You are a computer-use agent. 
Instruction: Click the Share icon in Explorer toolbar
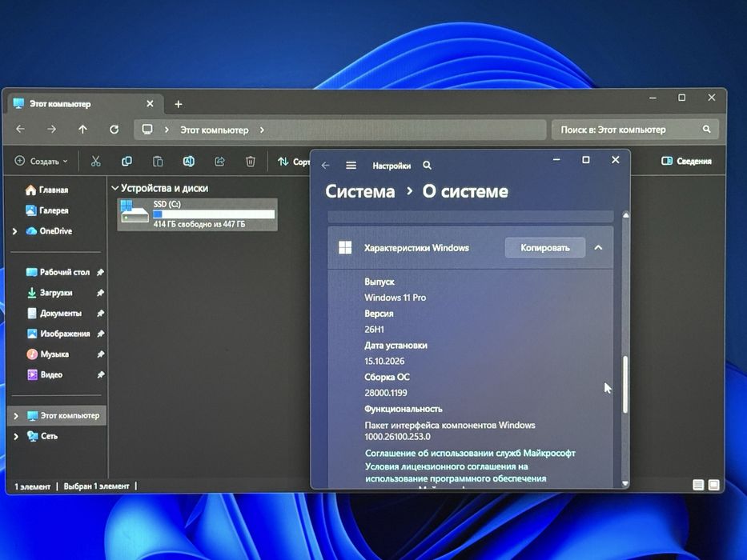[219, 162]
